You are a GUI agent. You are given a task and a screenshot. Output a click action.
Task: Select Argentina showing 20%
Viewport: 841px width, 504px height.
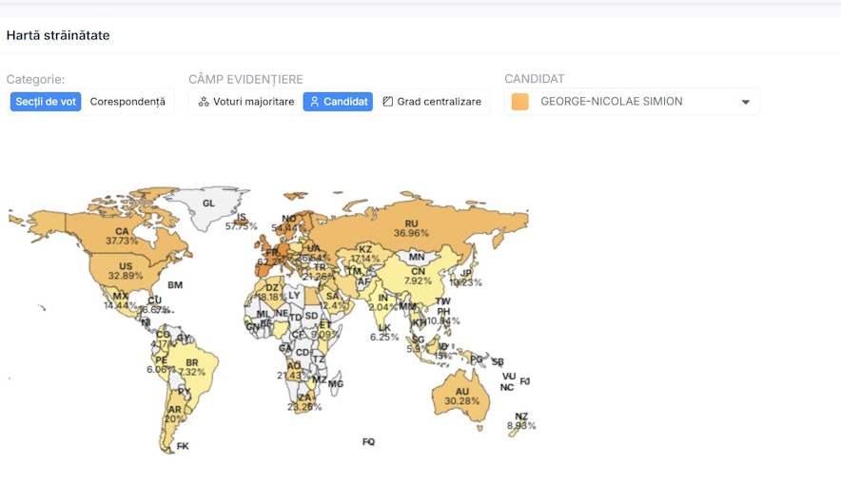[x=174, y=414]
